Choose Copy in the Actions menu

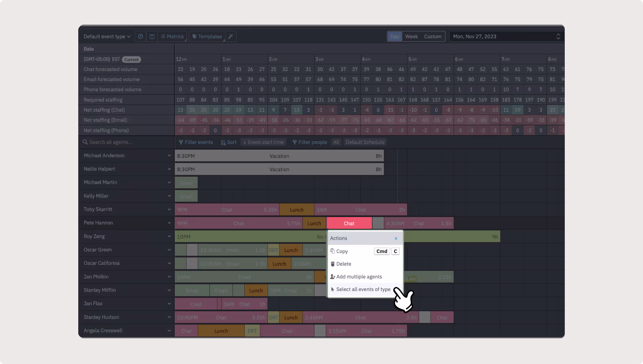pos(365,251)
